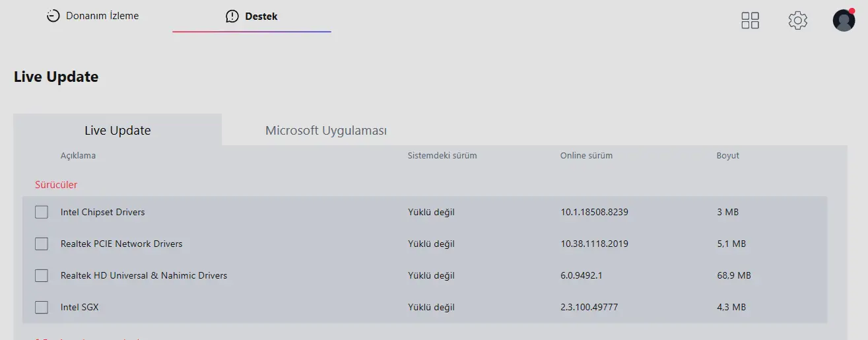The image size is (868, 340).
Task: Check the Realtek PCIE Network Drivers checkbox
Action: click(42, 244)
